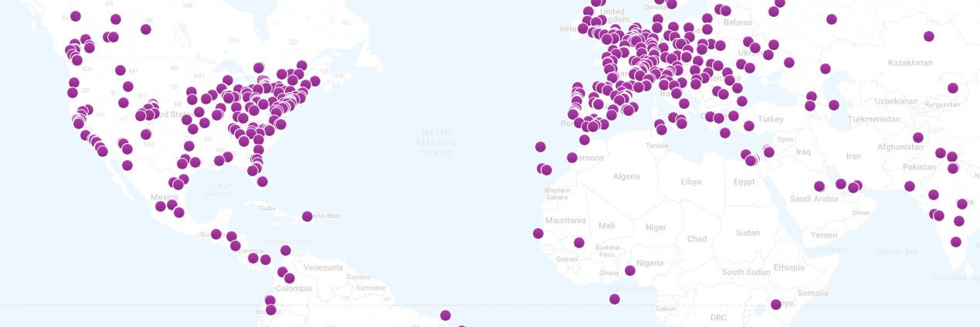The height and width of the screenshot is (327, 980).
Task: Select the Arabian Sea label
Action: tap(897, 251)
